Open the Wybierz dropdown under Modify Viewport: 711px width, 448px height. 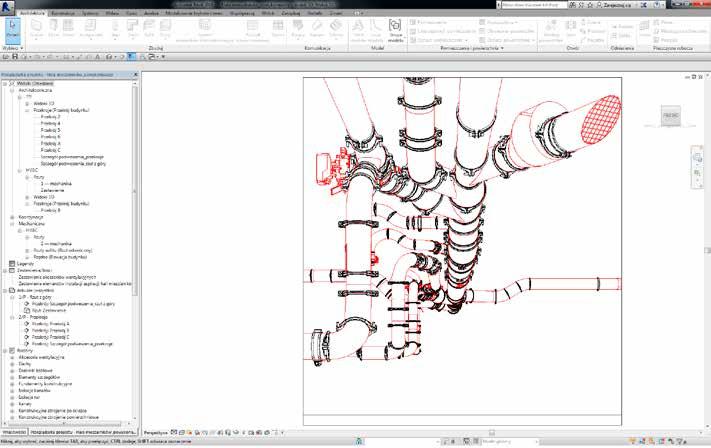tap(13, 48)
